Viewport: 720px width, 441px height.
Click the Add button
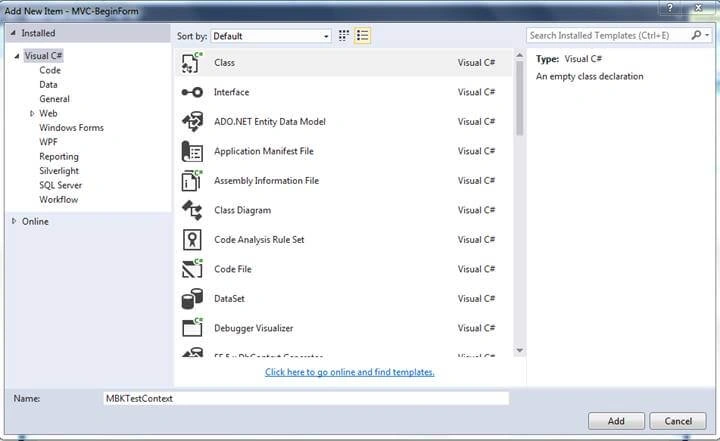tap(616, 421)
